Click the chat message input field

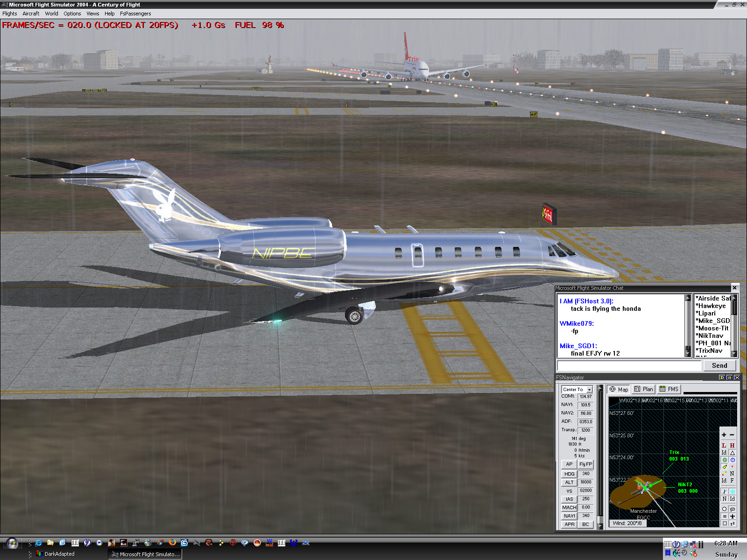[x=629, y=365]
